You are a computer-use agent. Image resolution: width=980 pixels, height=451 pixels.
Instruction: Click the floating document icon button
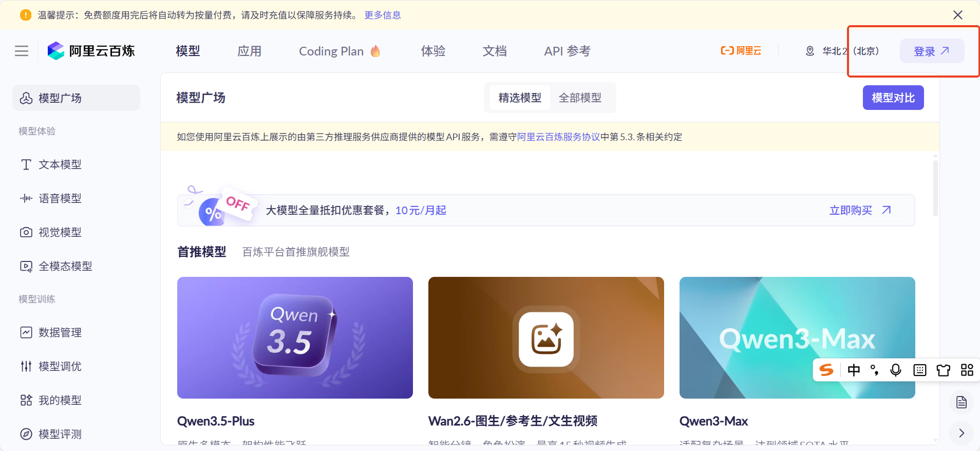[962, 402]
